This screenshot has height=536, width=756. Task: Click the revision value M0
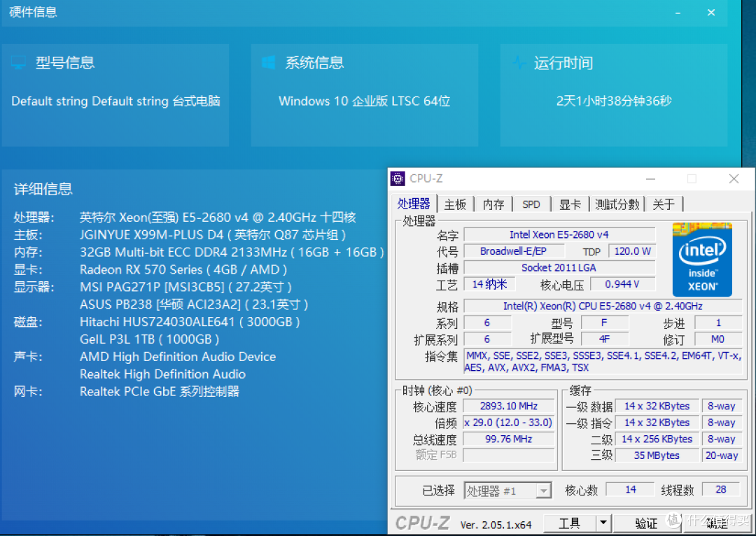718,339
